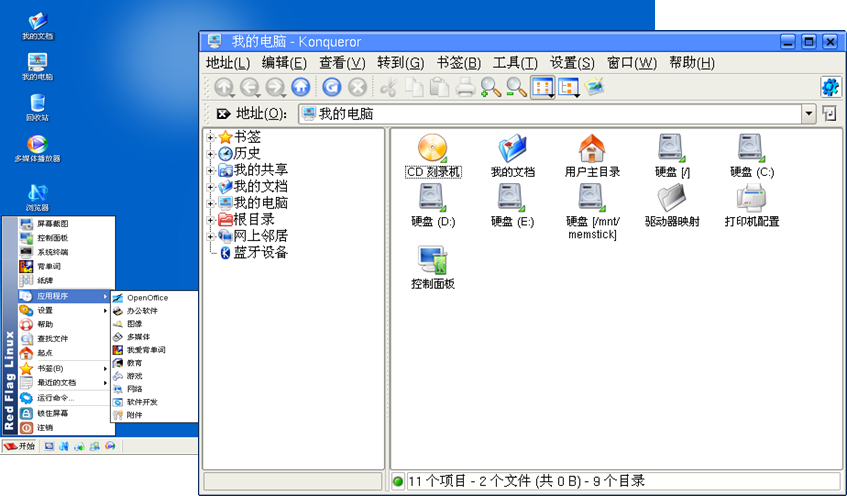
Task: Clear the address bar with black arrow icon
Action: point(223,113)
